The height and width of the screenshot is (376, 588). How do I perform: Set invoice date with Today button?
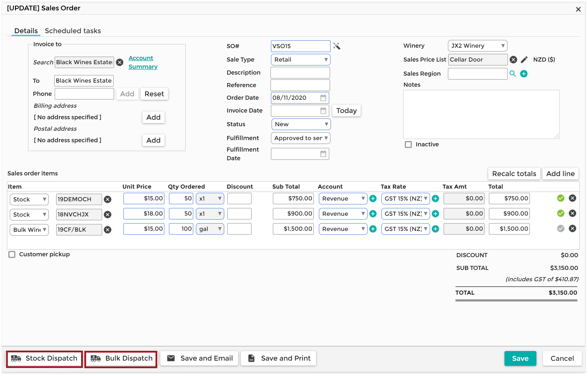[x=346, y=111]
